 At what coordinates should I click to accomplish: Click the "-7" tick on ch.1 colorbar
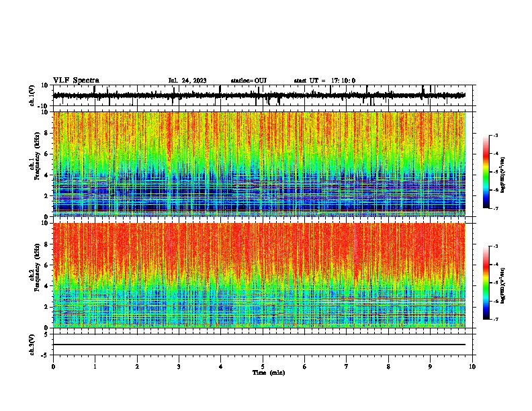pyautogui.click(x=495, y=208)
